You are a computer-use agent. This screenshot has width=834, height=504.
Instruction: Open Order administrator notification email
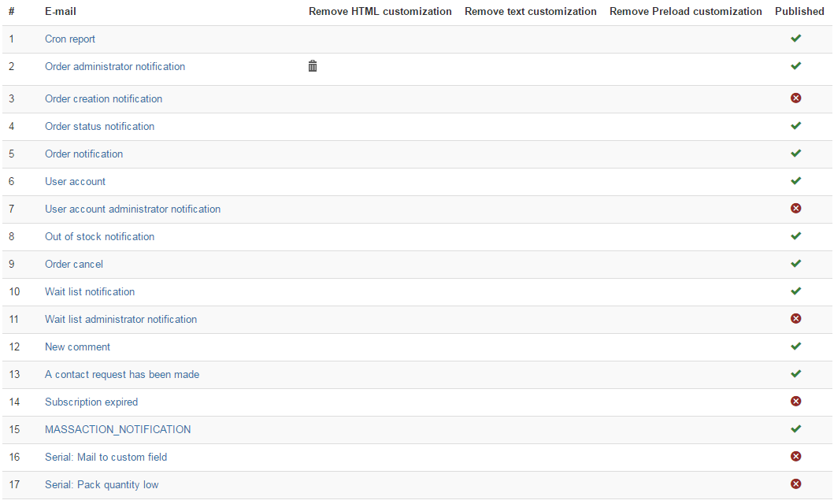click(x=115, y=67)
